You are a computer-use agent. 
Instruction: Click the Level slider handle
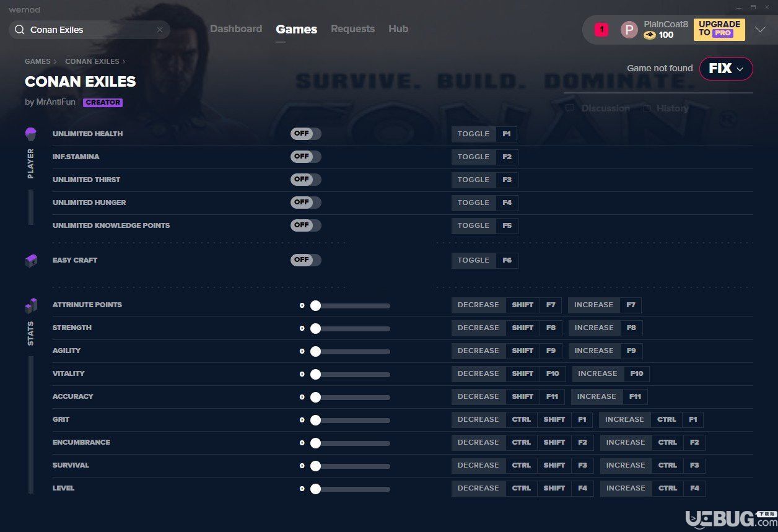point(315,489)
